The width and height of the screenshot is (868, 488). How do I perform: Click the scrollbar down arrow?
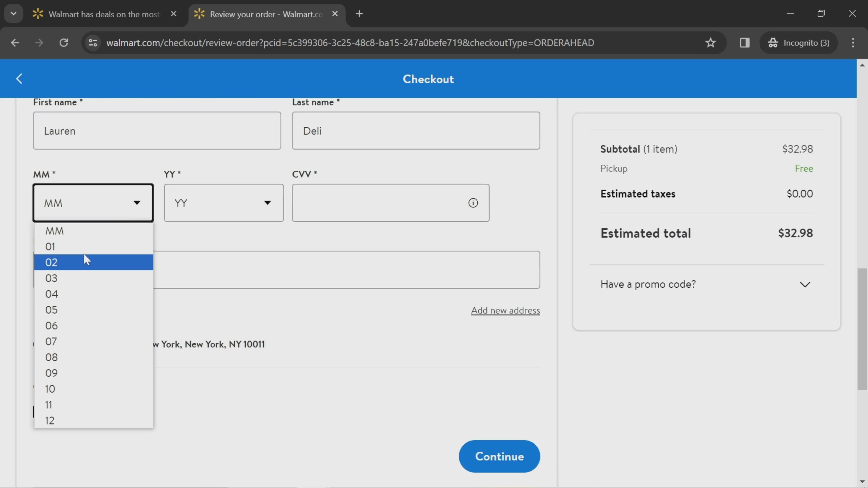(x=862, y=482)
